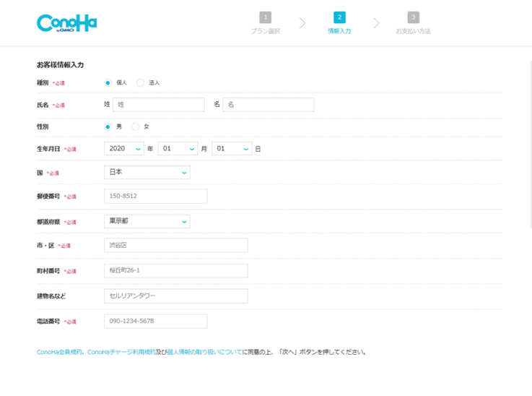Click the 姓 last name field
Viewport: 532px width, 396px height.
pos(158,105)
